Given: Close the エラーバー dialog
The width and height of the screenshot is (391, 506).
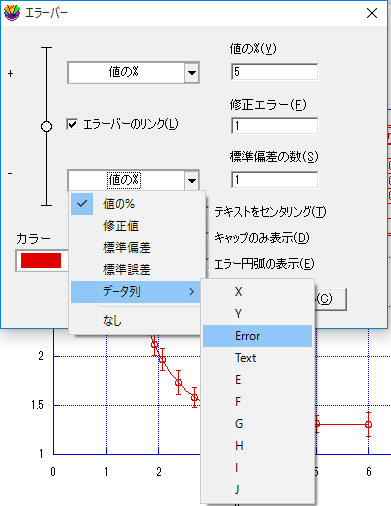Looking at the screenshot, I should [x=372, y=13].
